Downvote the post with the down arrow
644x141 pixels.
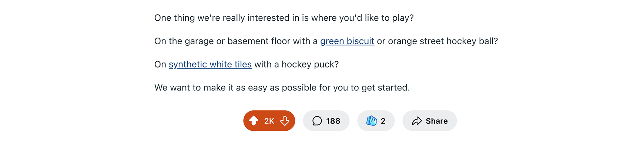pyautogui.click(x=285, y=121)
